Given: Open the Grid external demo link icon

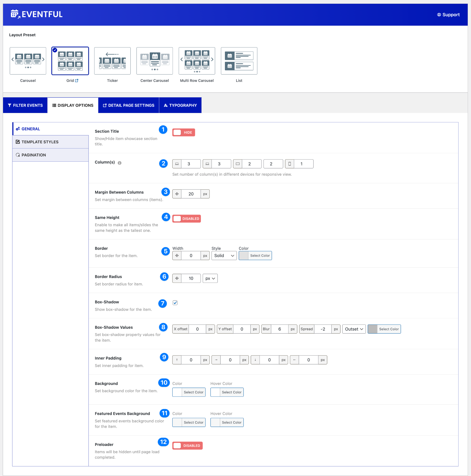Looking at the screenshot, I should [x=77, y=80].
